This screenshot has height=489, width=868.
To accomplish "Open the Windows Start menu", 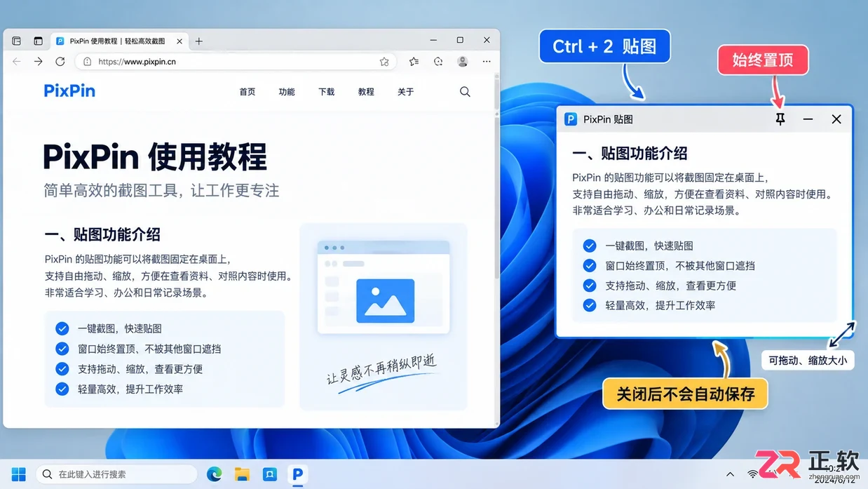I will click(18, 474).
